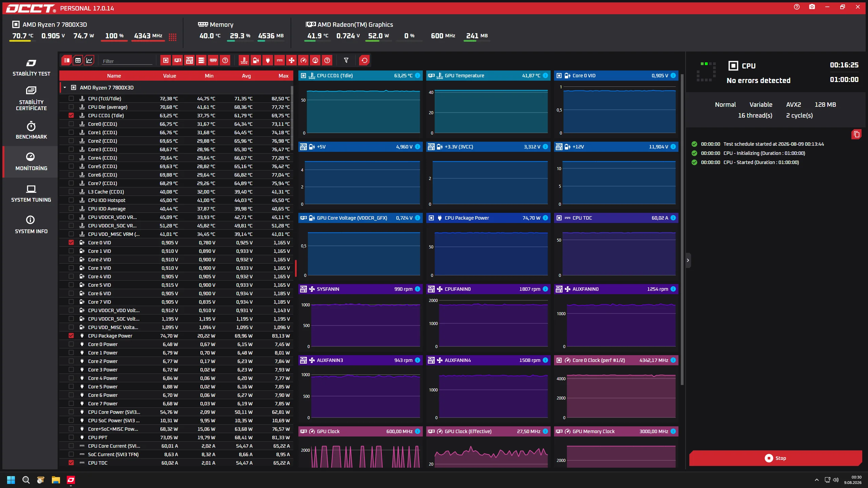Image resolution: width=868 pixels, height=488 pixels.
Task: Toggle the voltage sensor filter icon
Action: coord(256,60)
